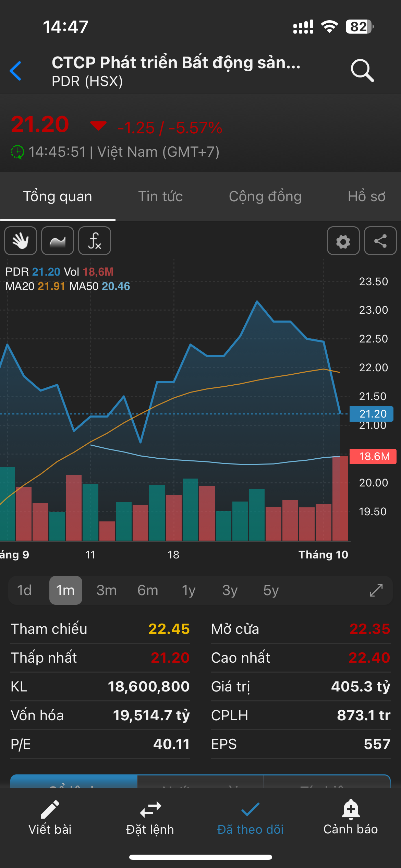Screen dimensions: 401x868
Task: Open the stock search magnifier
Action: pyautogui.click(x=362, y=71)
